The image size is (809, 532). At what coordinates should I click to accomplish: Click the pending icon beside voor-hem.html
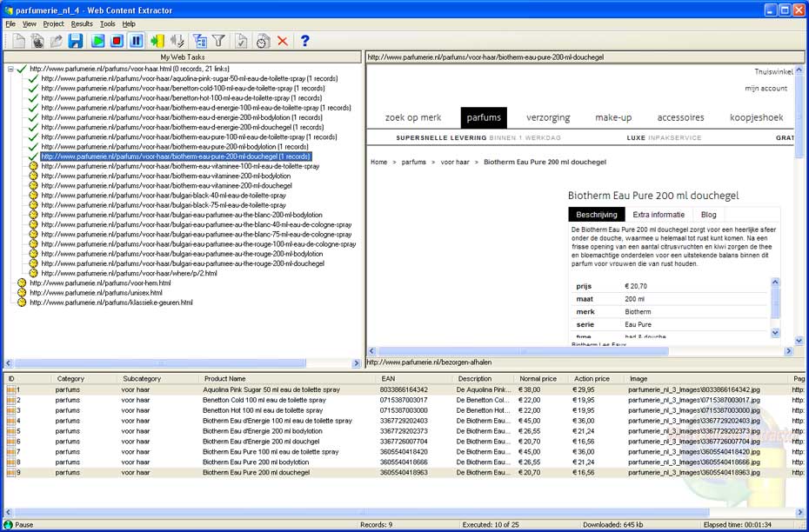pyautogui.click(x=22, y=283)
